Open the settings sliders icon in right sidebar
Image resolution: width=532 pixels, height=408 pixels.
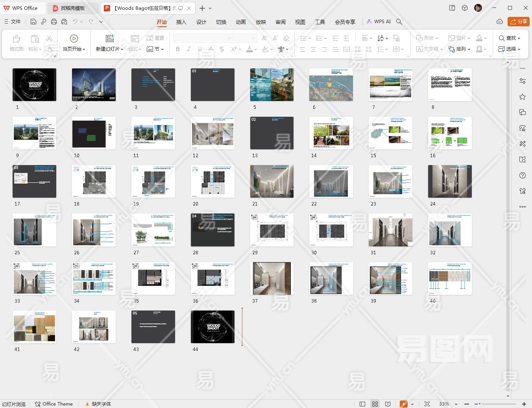[x=523, y=81]
